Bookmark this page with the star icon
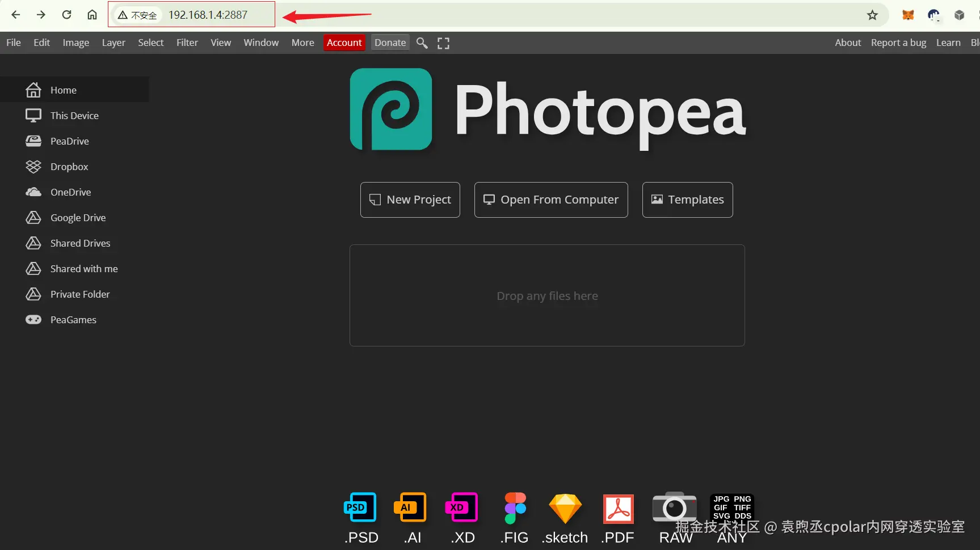980x550 pixels. click(x=872, y=15)
